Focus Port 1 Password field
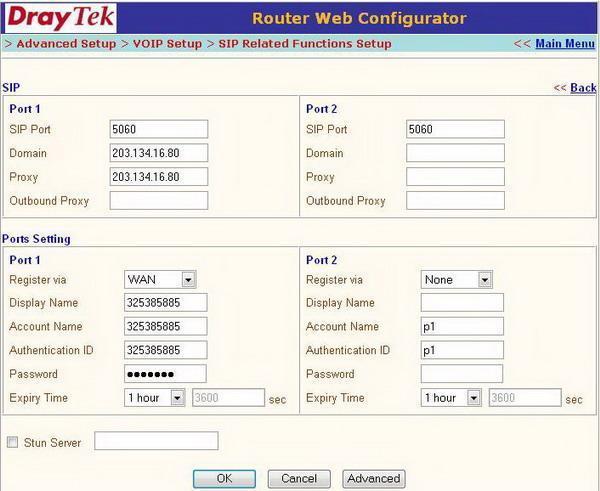 tap(165, 374)
